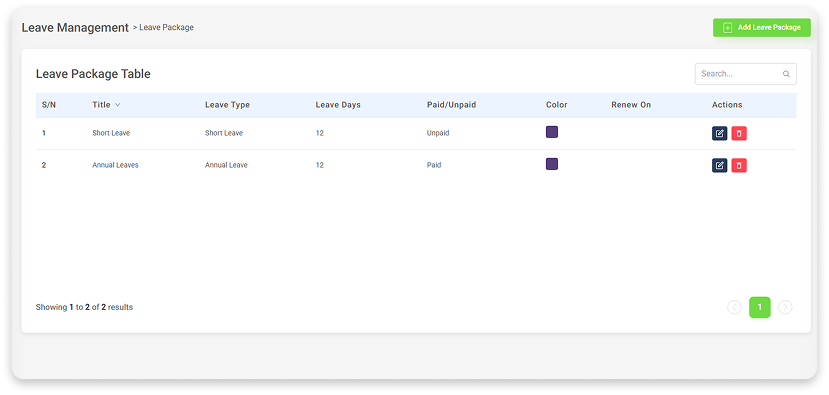
Task: Open the Short Leave color swatch
Action: point(552,132)
